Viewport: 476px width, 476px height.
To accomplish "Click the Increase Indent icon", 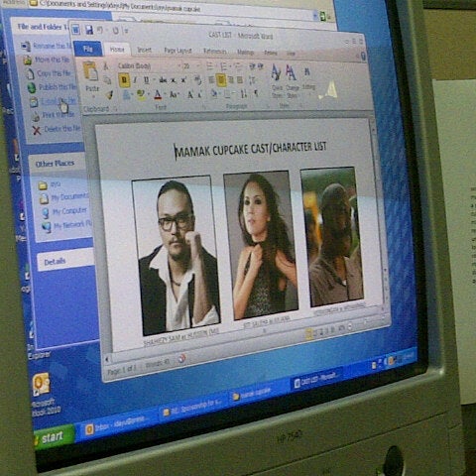I will (x=260, y=66).
